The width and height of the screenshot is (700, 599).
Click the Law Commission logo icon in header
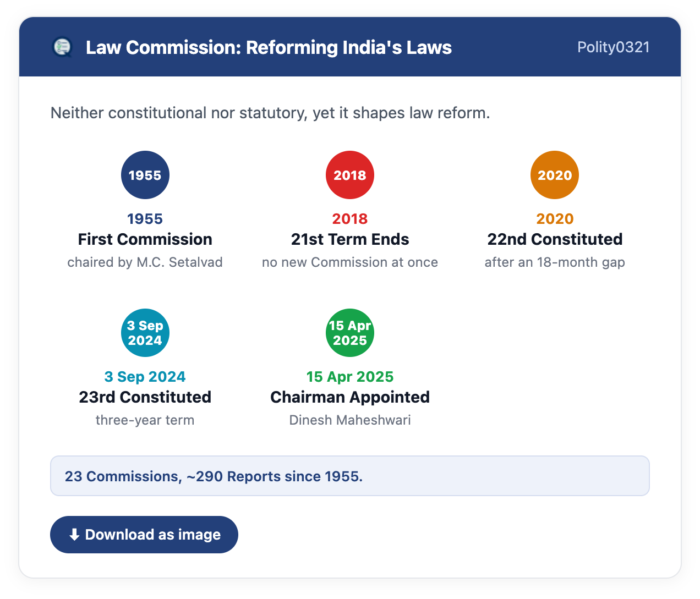pos(62,47)
